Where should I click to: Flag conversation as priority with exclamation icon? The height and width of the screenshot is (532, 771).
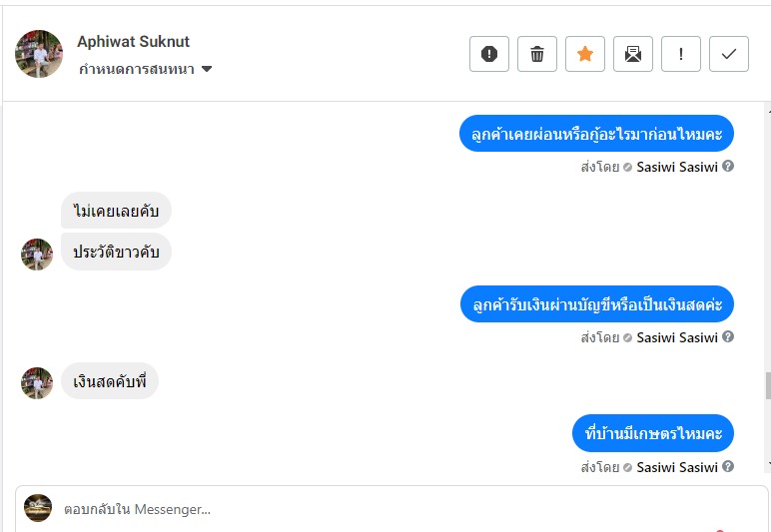(x=681, y=54)
